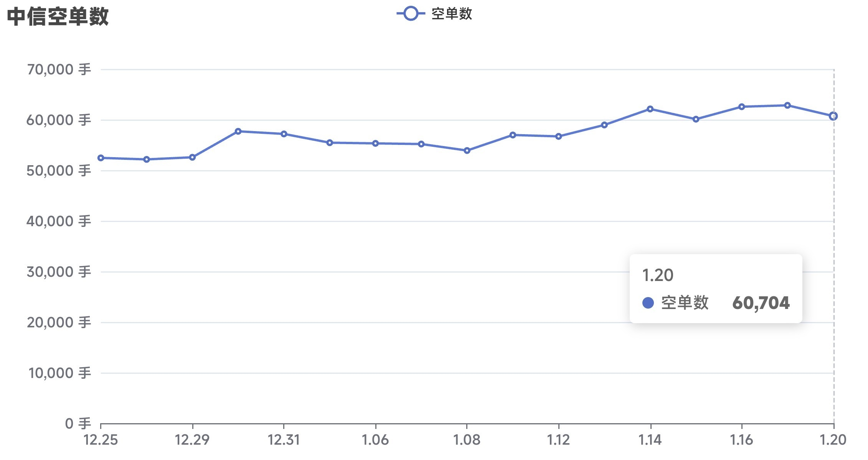Click the data point at 12.31
Viewport: 868px width, 460px height.
(x=284, y=134)
